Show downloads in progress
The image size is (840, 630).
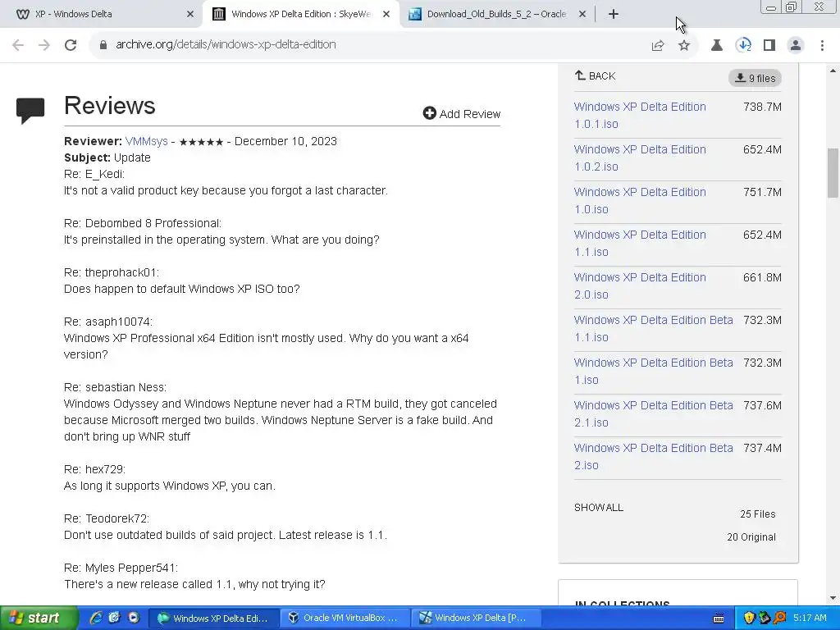coord(743,45)
